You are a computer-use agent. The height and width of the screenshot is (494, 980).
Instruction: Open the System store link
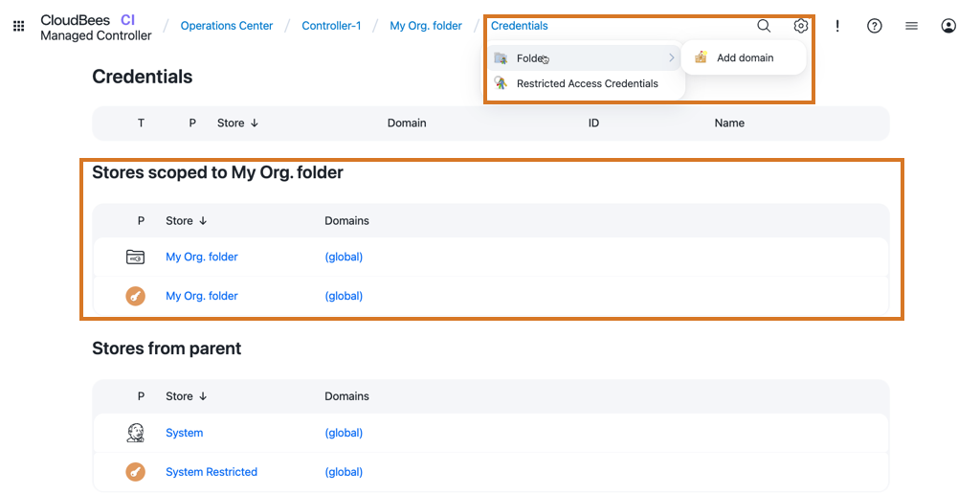point(185,433)
